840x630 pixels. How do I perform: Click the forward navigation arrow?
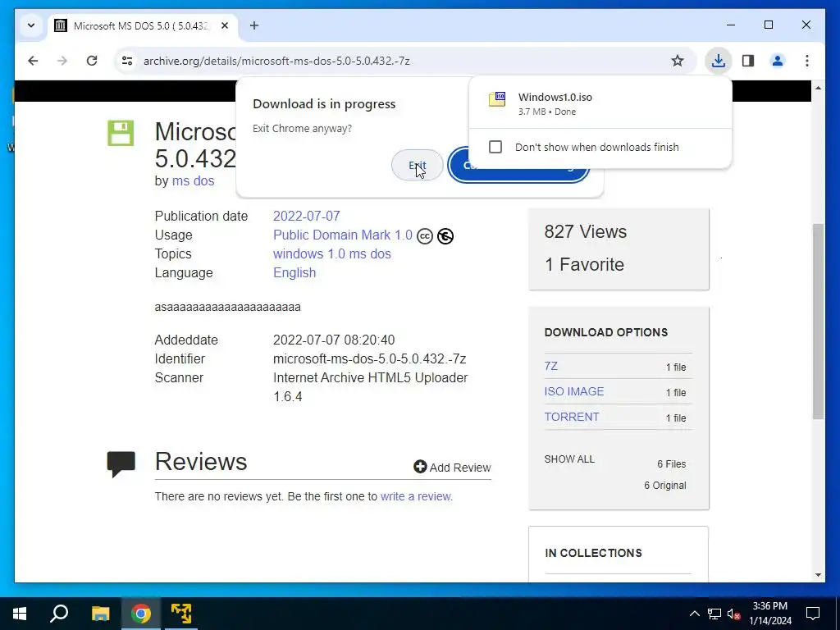click(62, 61)
